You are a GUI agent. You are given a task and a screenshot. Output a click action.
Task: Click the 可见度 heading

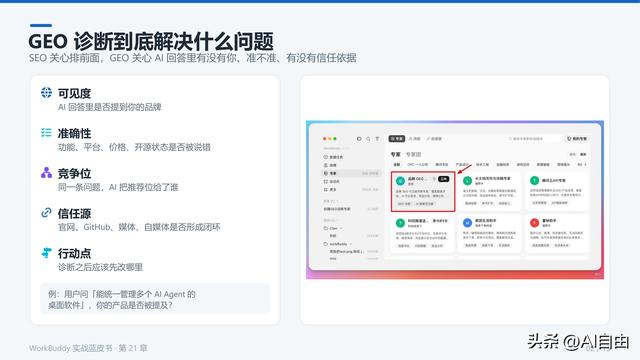coord(74,93)
